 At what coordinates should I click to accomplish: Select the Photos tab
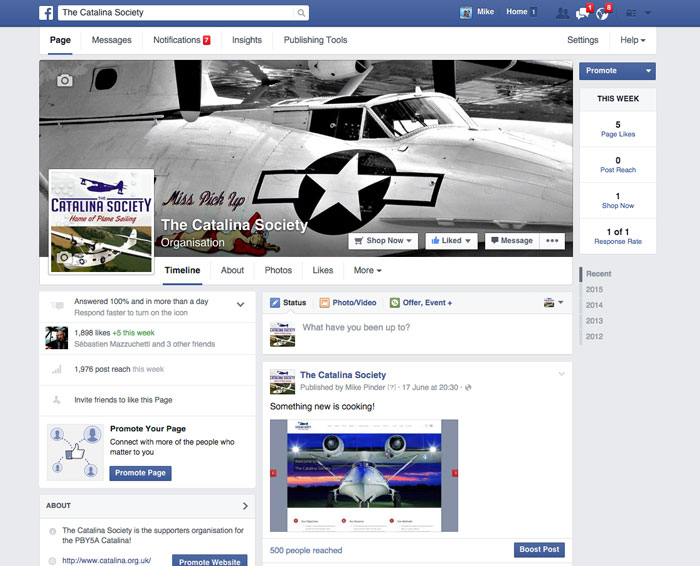click(278, 271)
